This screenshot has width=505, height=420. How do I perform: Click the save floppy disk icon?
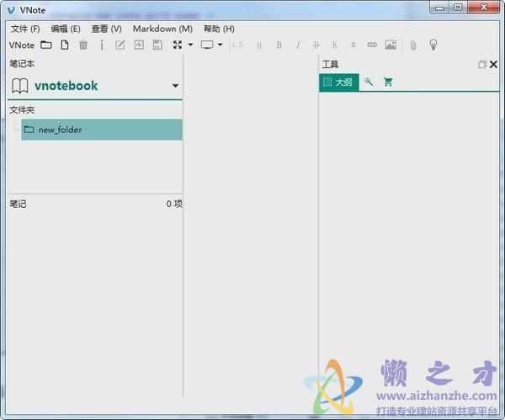157,45
